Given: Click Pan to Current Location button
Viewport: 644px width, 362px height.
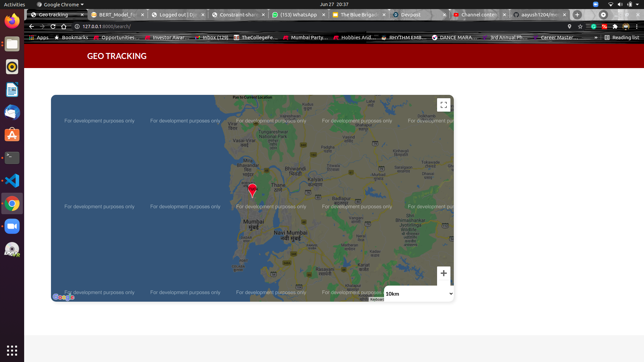Looking at the screenshot, I should click(x=252, y=97).
